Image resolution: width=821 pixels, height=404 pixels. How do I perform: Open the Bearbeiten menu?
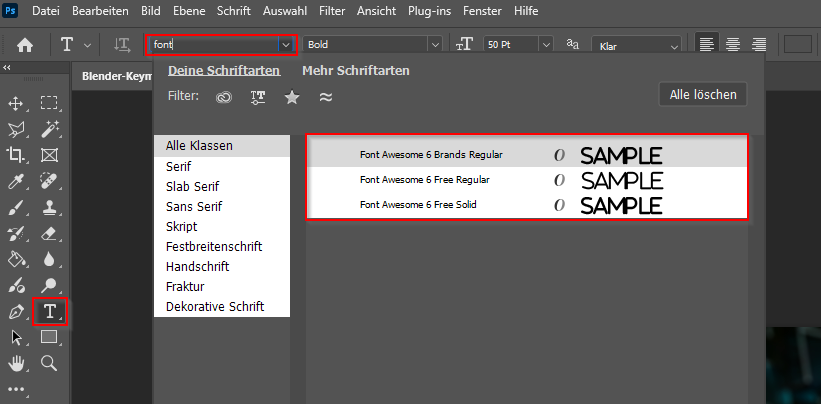click(x=100, y=10)
